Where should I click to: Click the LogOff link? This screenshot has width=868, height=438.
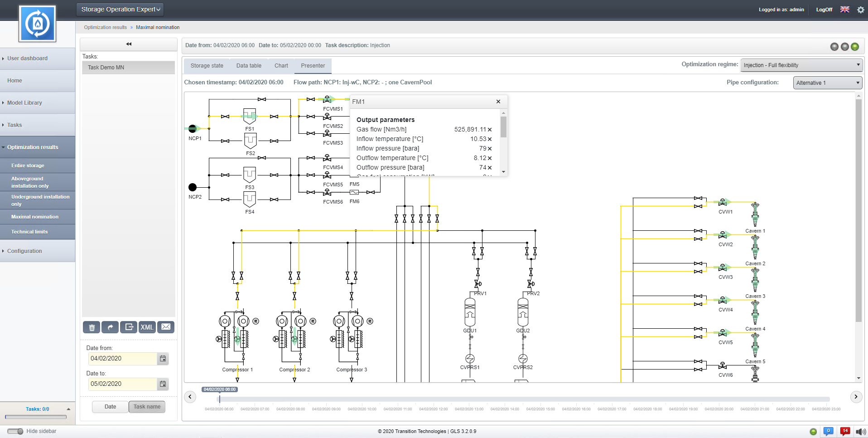[x=824, y=10]
